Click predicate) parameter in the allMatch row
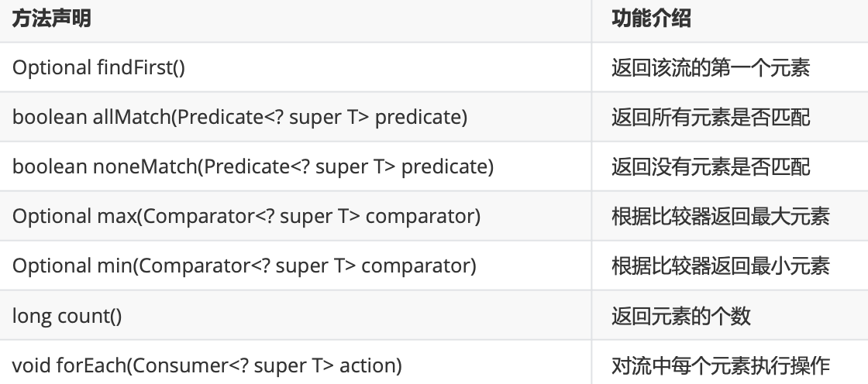868x384 pixels. tap(422, 118)
